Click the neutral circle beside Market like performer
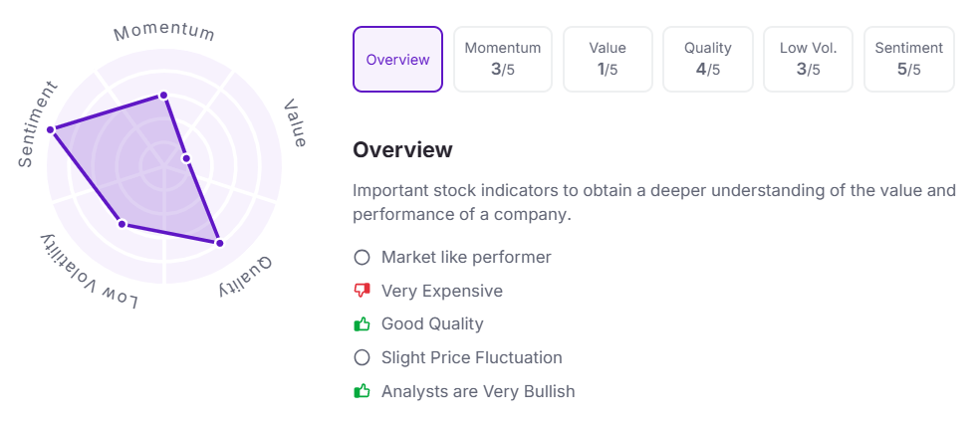This screenshot has width=980, height=426. (x=362, y=258)
